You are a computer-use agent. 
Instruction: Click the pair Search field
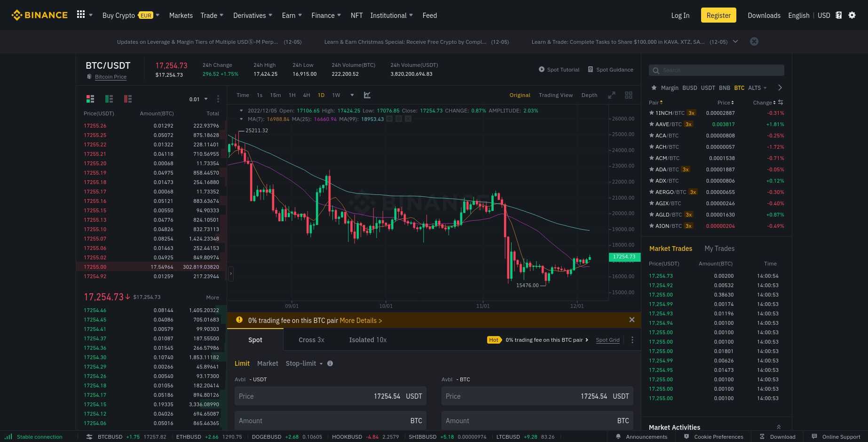click(717, 70)
